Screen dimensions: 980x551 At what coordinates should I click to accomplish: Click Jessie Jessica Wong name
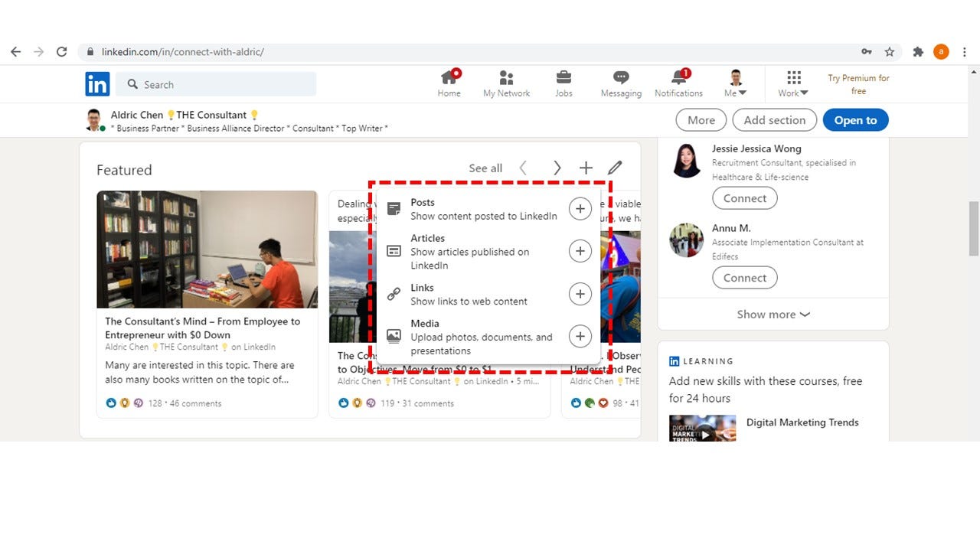756,148
